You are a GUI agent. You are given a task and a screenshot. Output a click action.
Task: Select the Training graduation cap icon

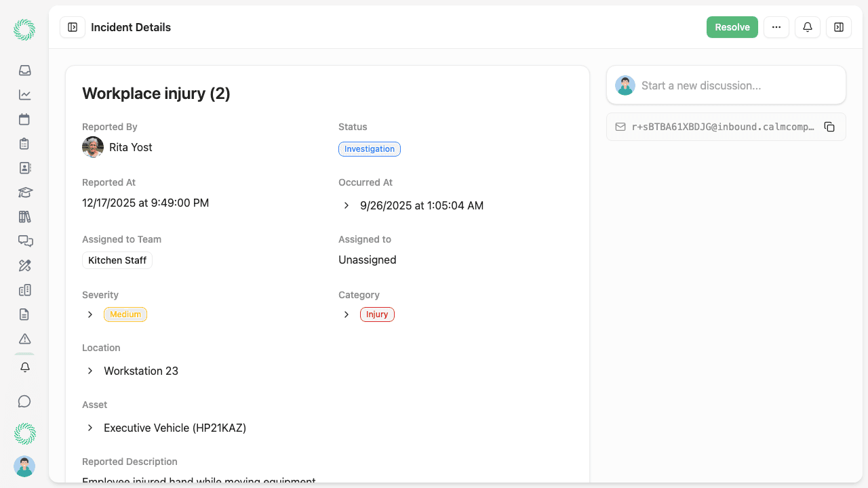[24, 192]
